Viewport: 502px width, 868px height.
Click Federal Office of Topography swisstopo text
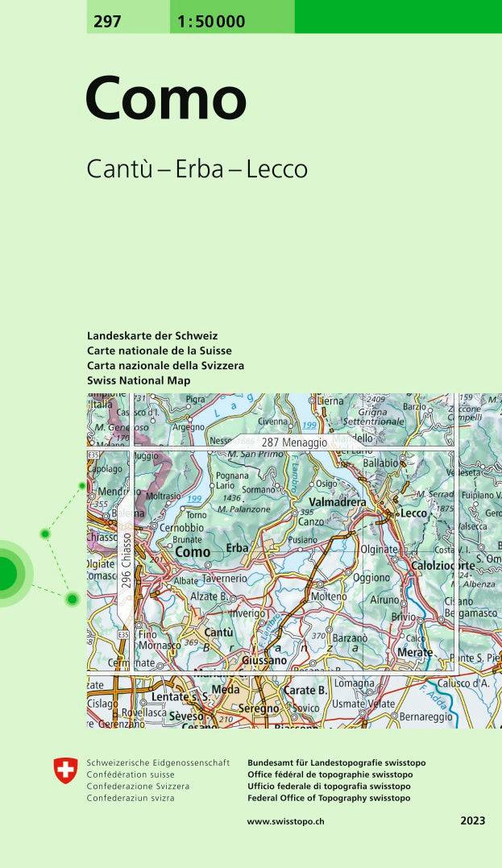[329, 798]
